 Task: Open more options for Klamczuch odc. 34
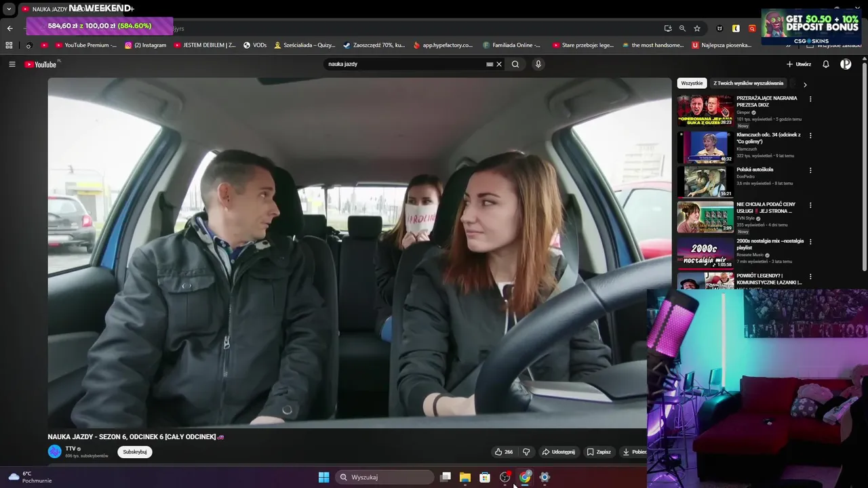point(810,136)
